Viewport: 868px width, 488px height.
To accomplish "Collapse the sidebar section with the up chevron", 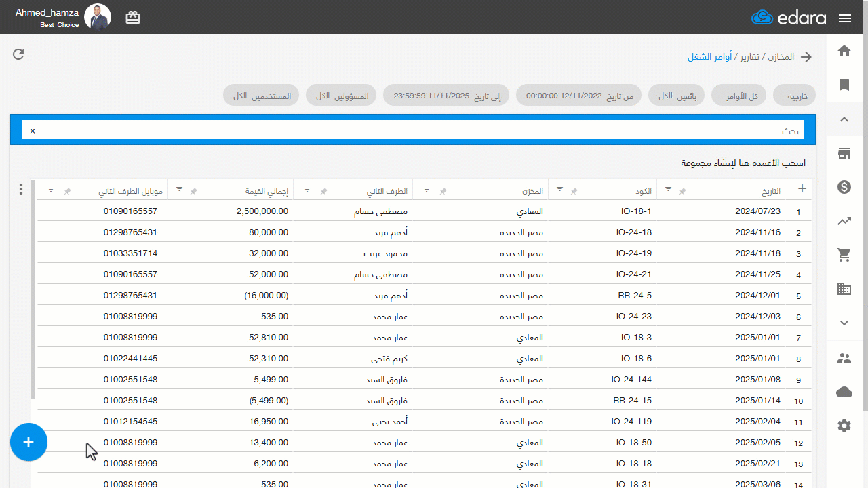I will 844,119.
